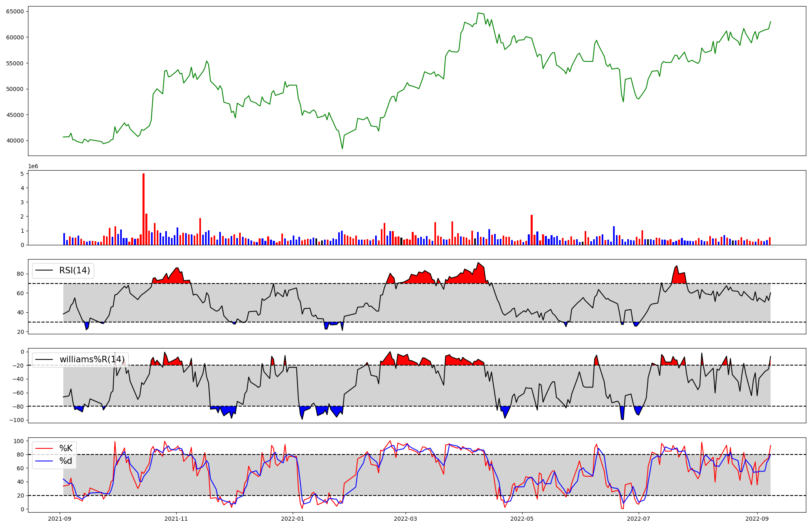This screenshot has width=812, height=528.
Task: Click the 65000 price axis tick label
Action: tap(15, 11)
